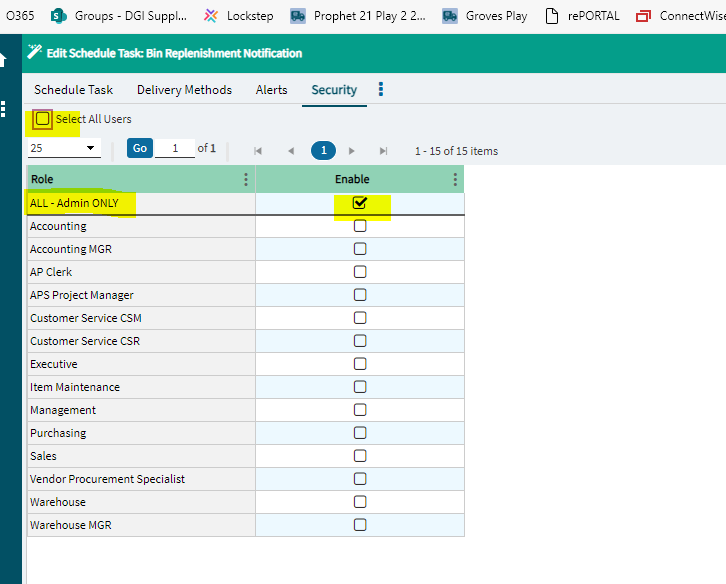This screenshot has height=584, width=726.
Task: Open the Enable column options menu
Action: (x=455, y=180)
